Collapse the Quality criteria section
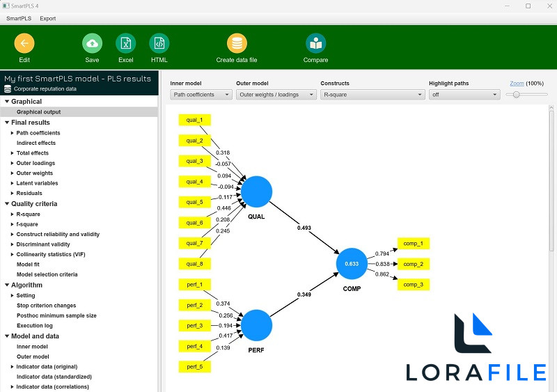557x392 pixels. 7,203
